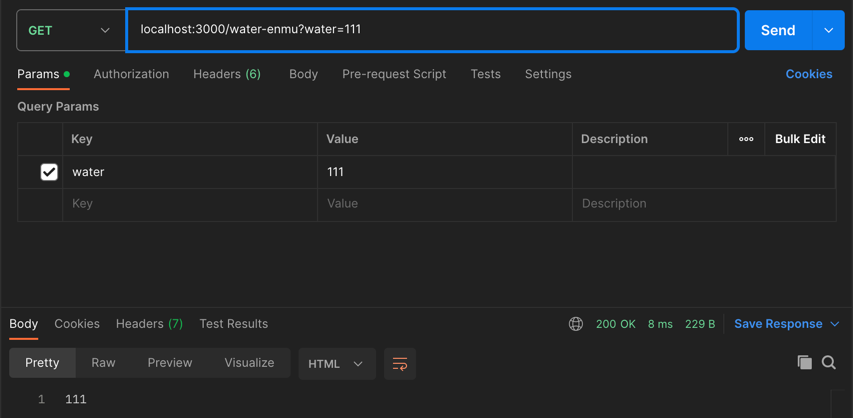853x418 pixels.
Task: Click the empty Key placeholder cell
Action: pos(190,204)
